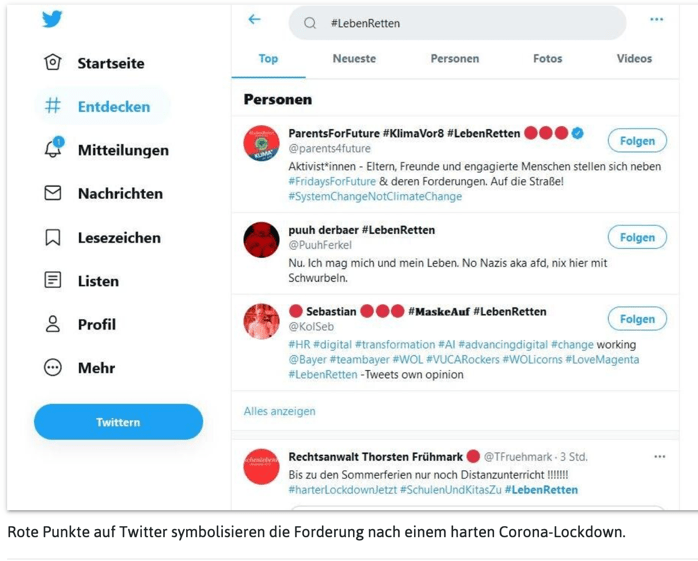This screenshot has height=561, width=698.
Task: Click the blue Twittern button
Action: click(x=118, y=422)
